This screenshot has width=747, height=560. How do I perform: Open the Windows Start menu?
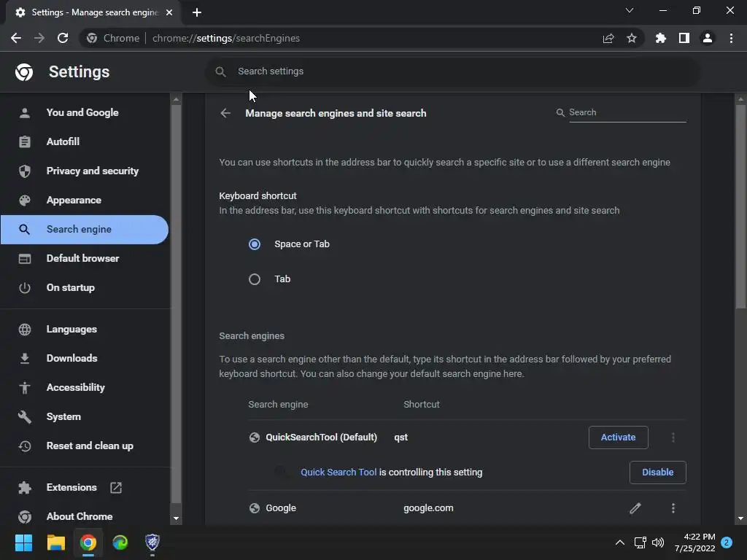(x=23, y=542)
